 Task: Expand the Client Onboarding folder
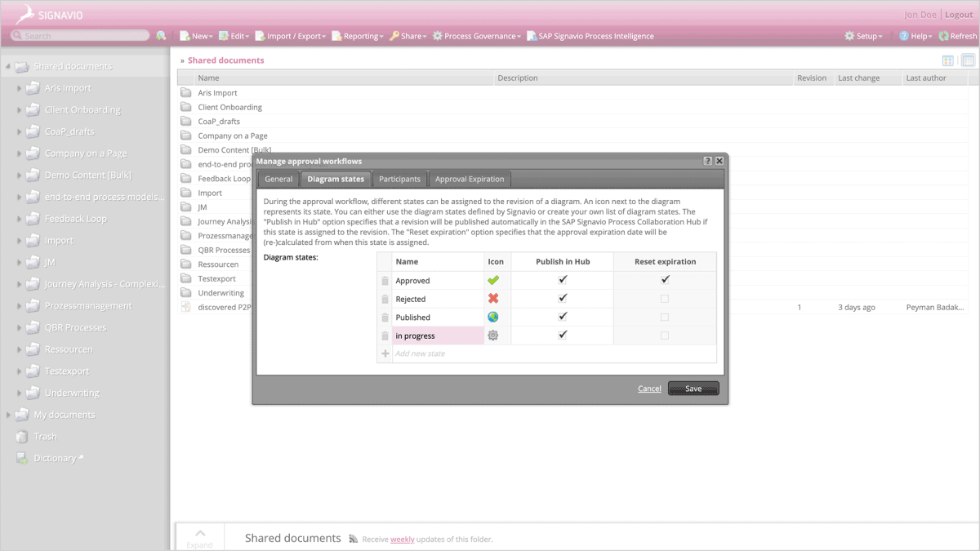point(19,109)
